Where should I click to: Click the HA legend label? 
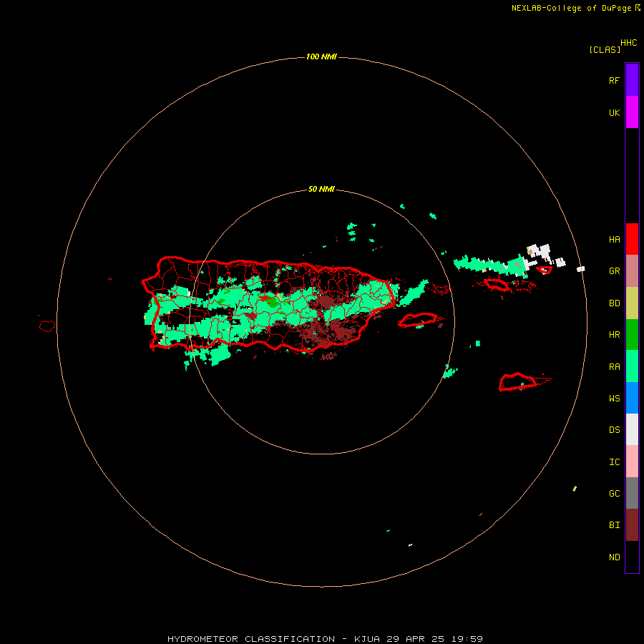pyautogui.click(x=614, y=240)
